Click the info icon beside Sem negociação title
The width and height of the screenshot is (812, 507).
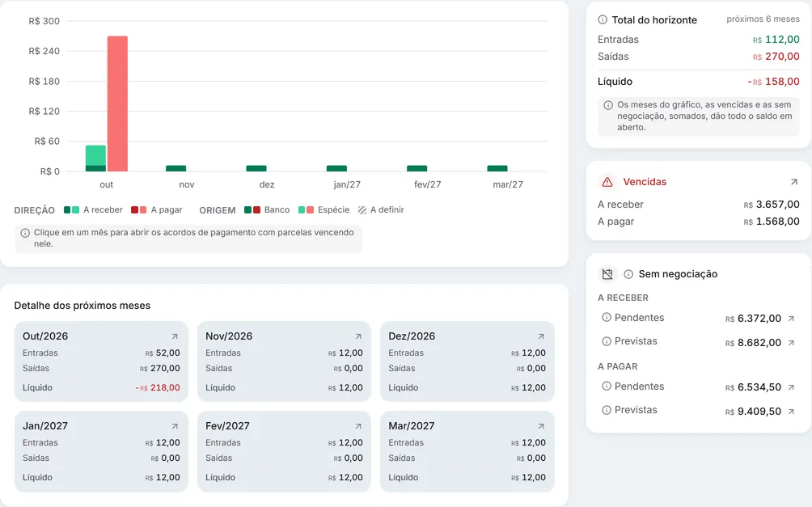[x=628, y=274]
